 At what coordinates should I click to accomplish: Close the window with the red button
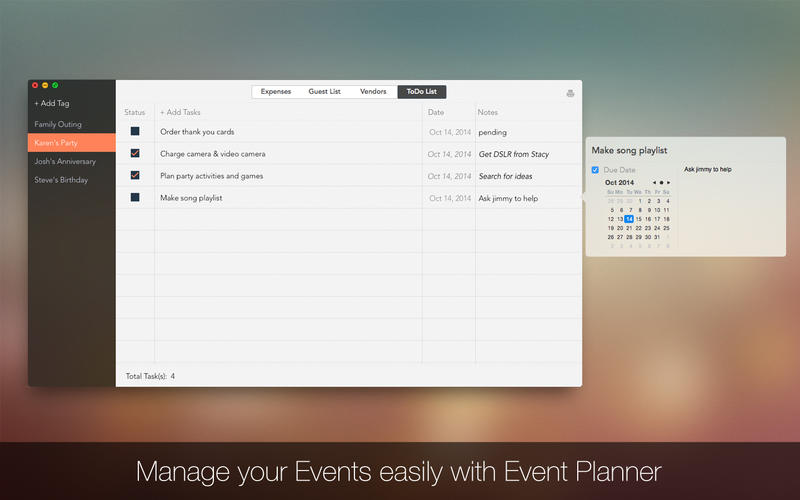tap(35, 85)
